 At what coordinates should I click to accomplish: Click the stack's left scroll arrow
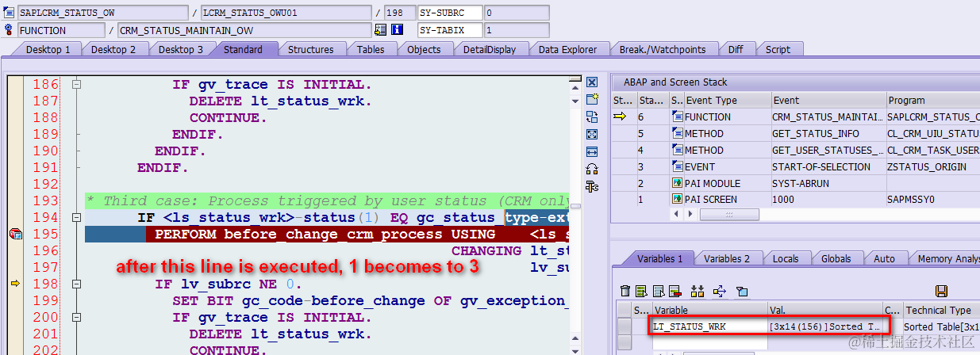click(676, 214)
